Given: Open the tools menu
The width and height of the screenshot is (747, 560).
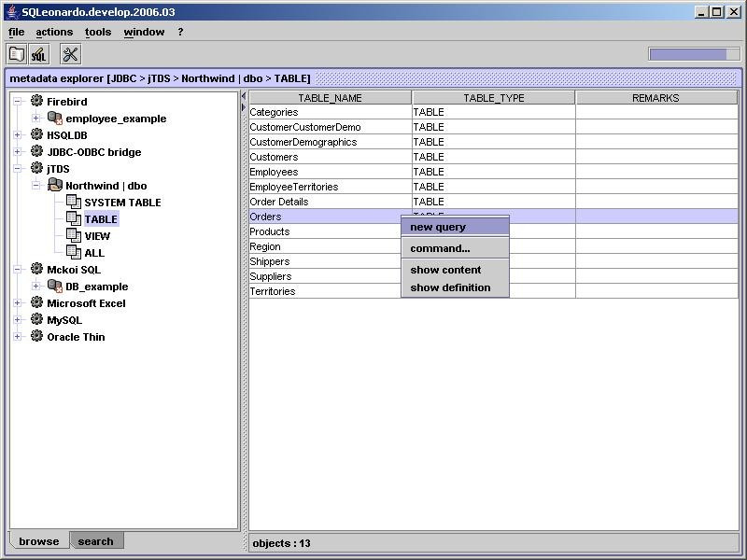Looking at the screenshot, I should coord(98,32).
